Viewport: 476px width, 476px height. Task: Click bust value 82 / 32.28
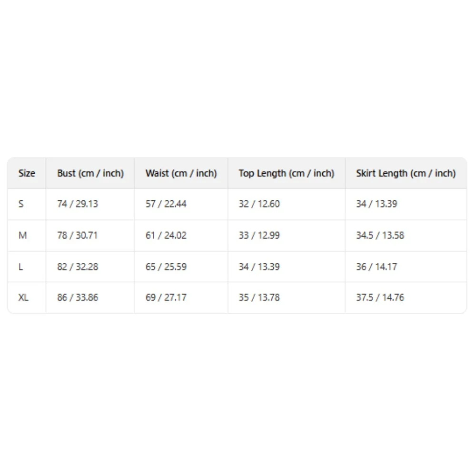pyautogui.click(x=78, y=267)
